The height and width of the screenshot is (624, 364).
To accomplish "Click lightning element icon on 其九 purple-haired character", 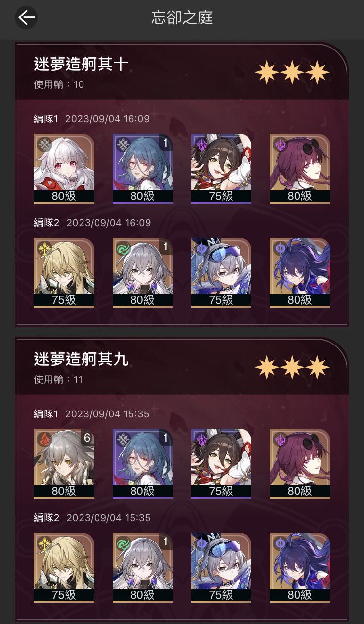I will (281, 440).
